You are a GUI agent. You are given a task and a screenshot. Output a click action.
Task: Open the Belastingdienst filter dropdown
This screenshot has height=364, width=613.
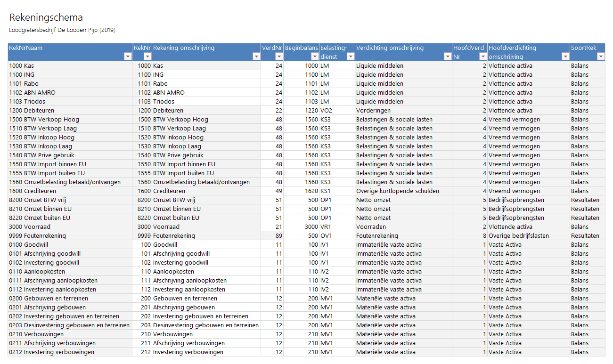click(x=350, y=57)
